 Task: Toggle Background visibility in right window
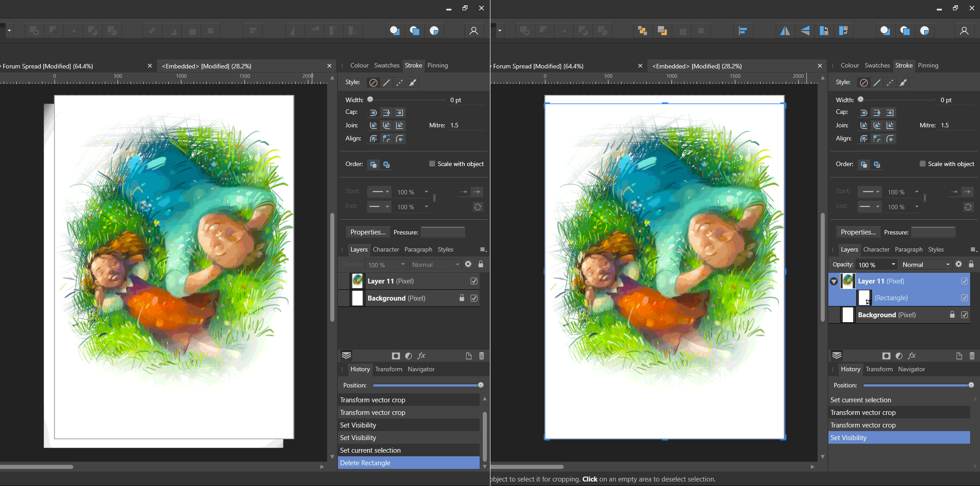click(964, 315)
